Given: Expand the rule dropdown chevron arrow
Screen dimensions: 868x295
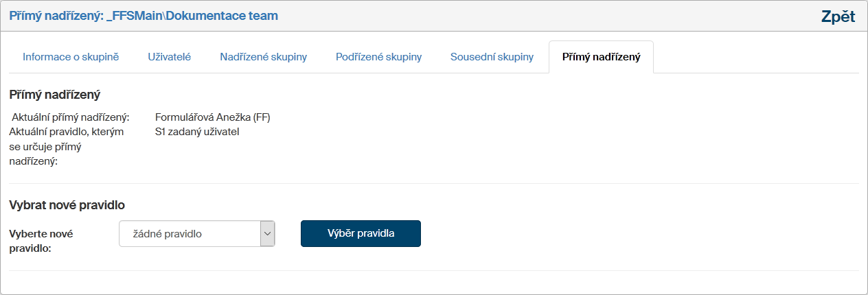Looking at the screenshot, I should 267,234.
